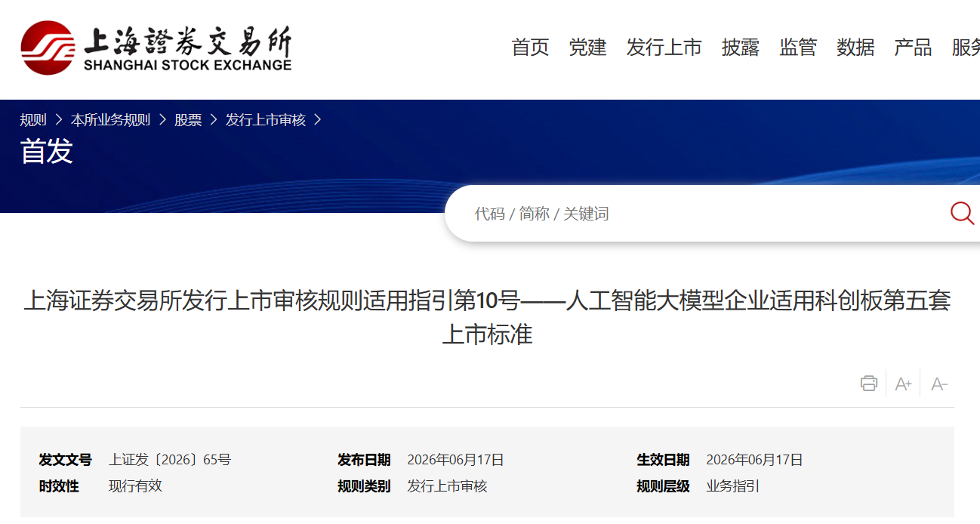This screenshot has height=524, width=980.
Task: Open the 披露 navigation menu
Action: click(x=741, y=48)
